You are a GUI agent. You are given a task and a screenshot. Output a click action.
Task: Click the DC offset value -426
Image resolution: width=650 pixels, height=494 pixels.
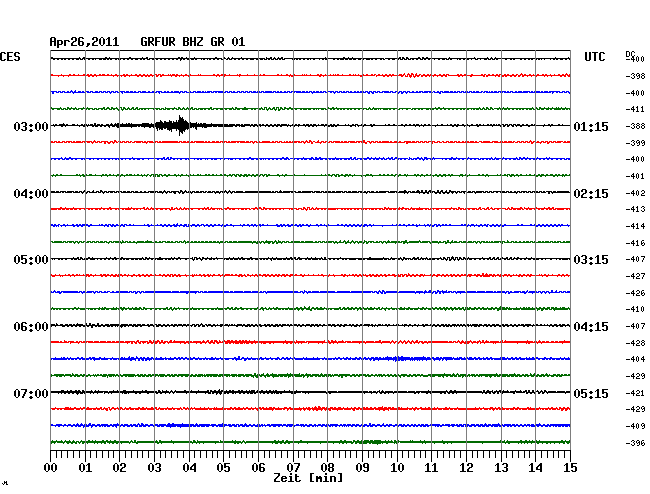click(635, 293)
